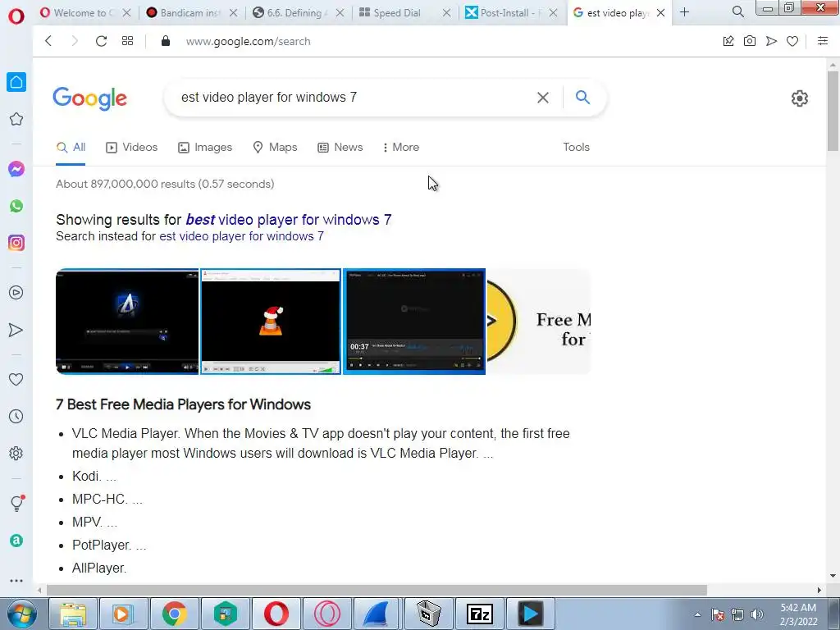Open 'best video player for windows 7' link
Viewport: 840px width, 630px height.
289,220
